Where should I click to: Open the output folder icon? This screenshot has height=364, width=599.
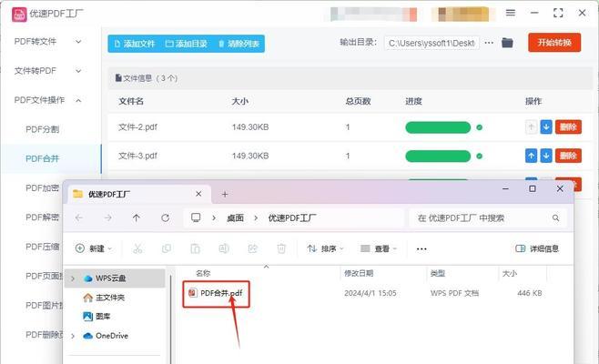point(507,43)
